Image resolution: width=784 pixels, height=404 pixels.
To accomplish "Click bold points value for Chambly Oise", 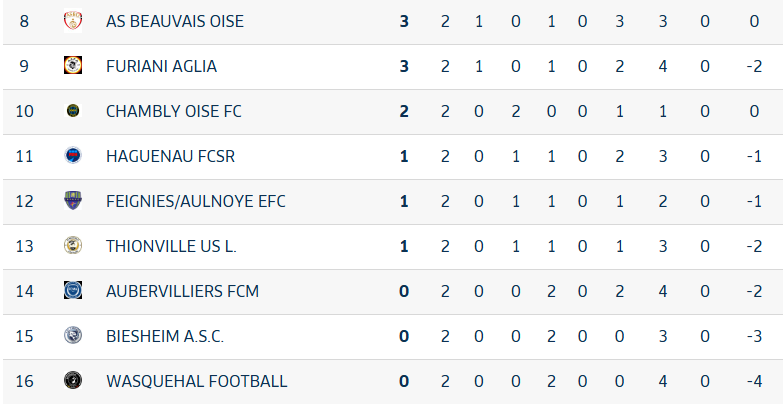I will pos(404,111).
